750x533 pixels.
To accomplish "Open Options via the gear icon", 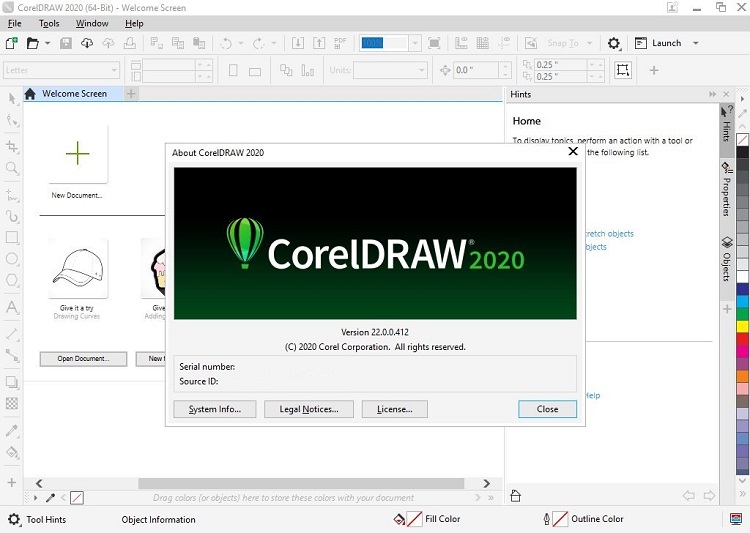I will click(614, 44).
